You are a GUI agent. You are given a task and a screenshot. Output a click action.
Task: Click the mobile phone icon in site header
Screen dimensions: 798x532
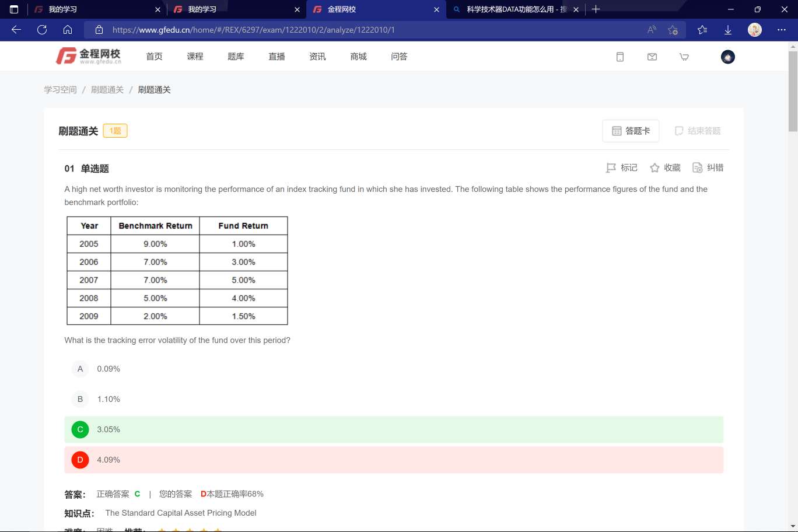(x=620, y=57)
